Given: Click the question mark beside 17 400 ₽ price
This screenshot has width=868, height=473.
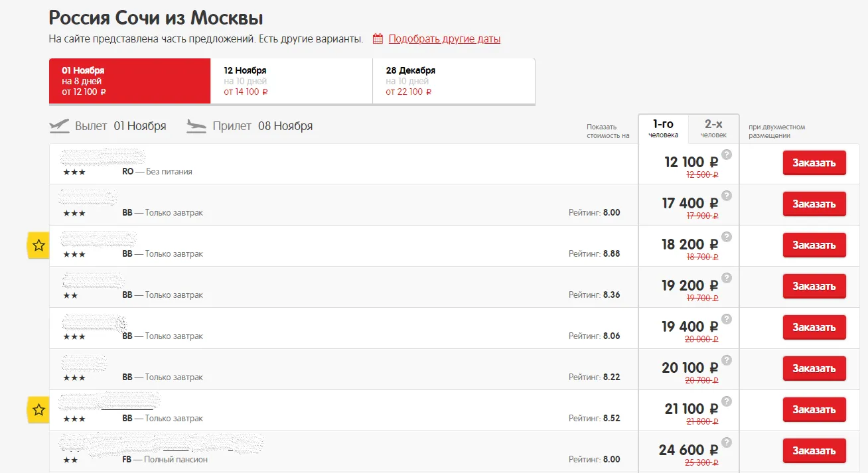Looking at the screenshot, I should pyautogui.click(x=727, y=196).
